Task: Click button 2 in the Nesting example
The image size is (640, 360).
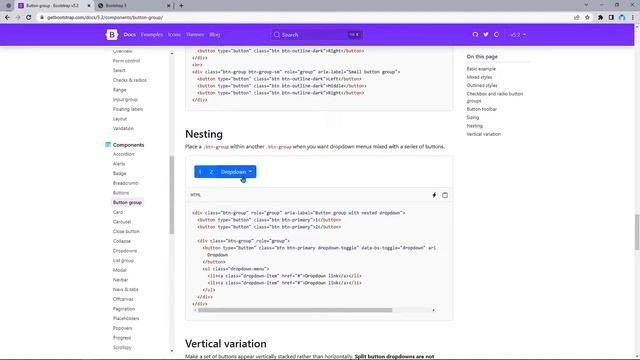Action: point(211,172)
